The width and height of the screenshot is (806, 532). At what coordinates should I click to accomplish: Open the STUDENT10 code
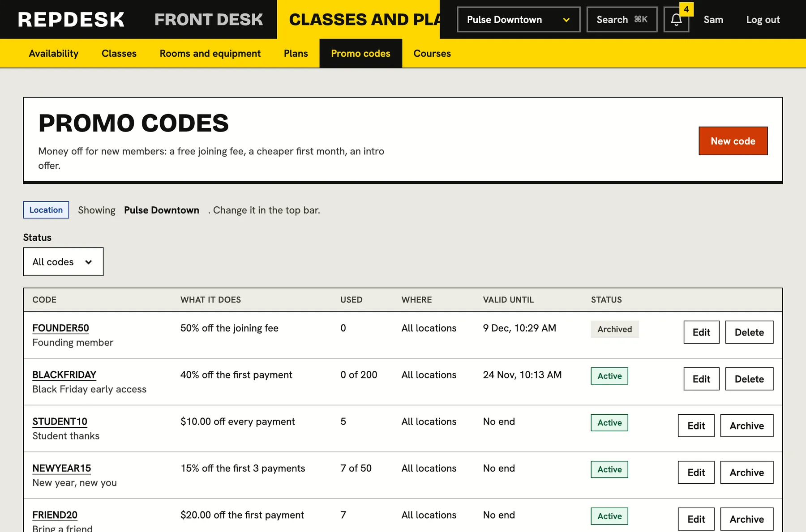[x=60, y=421]
